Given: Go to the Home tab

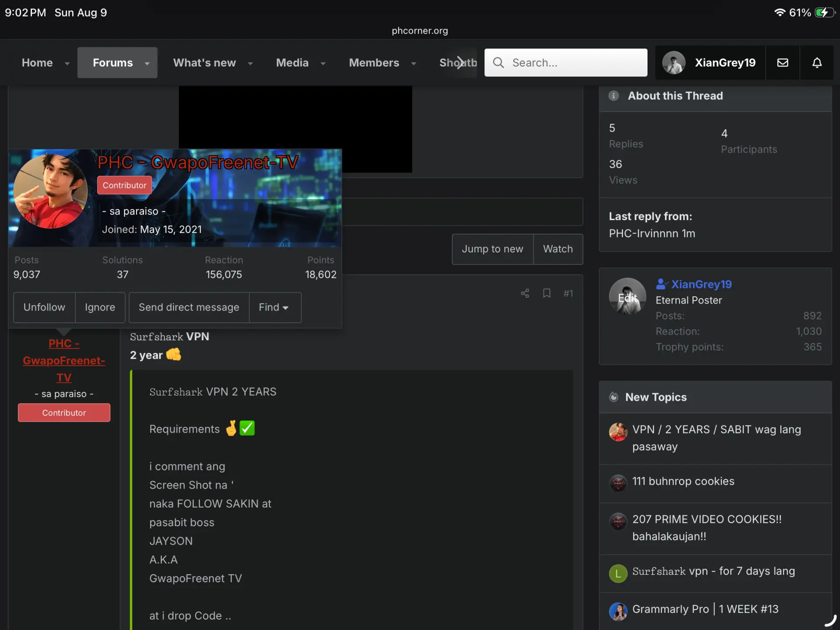Looking at the screenshot, I should point(37,63).
